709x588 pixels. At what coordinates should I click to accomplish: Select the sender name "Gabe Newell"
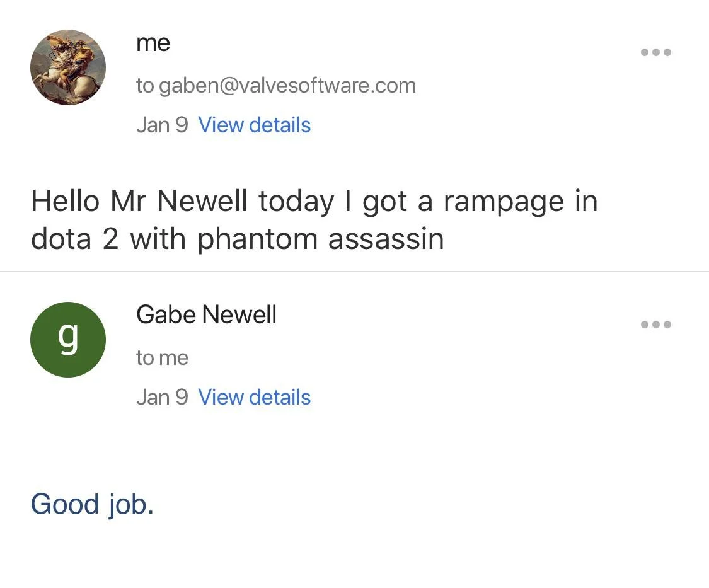click(206, 314)
